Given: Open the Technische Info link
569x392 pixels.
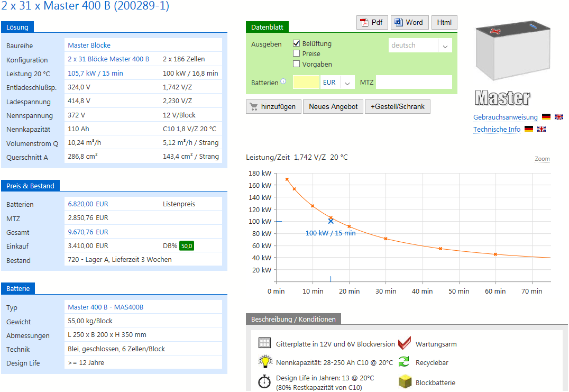Looking at the screenshot, I should tap(497, 130).
